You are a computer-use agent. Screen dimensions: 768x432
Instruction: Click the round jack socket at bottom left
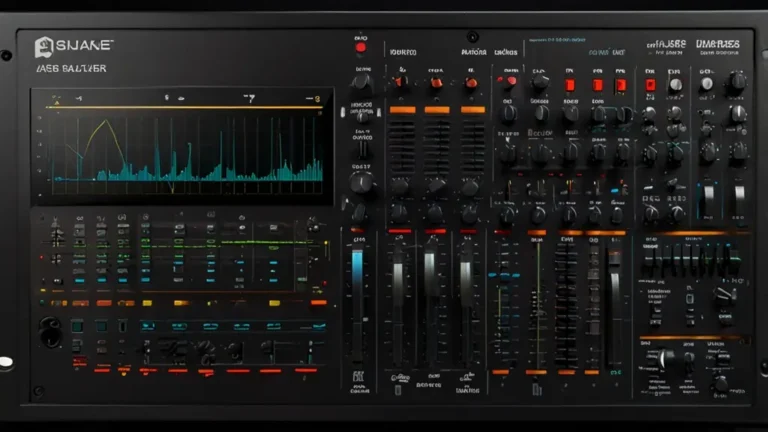[x=49, y=331]
